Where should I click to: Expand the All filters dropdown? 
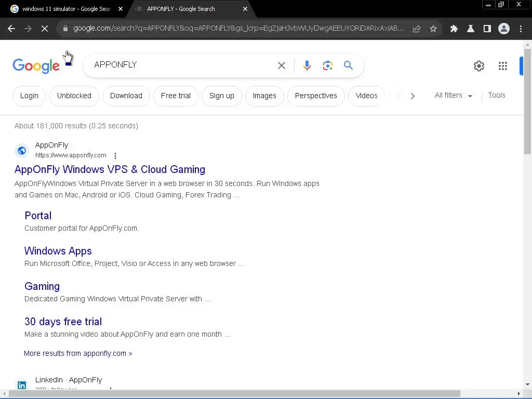pyautogui.click(x=454, y=96)
